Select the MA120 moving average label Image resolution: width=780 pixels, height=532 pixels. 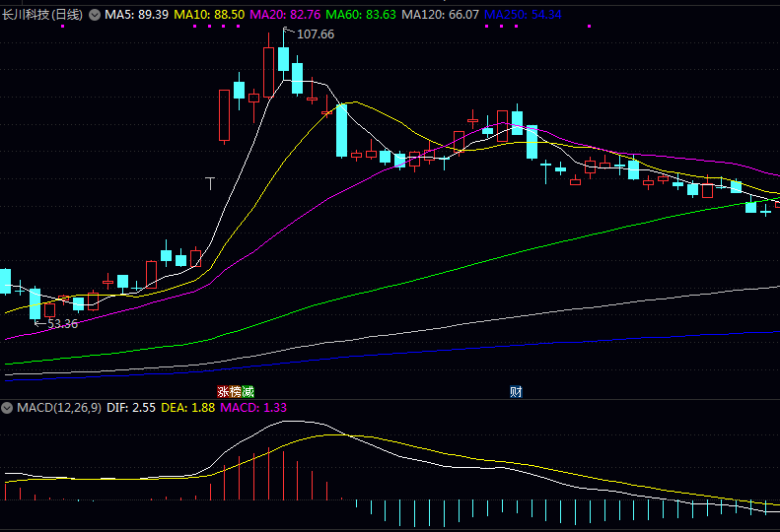[x=441, y=15]
